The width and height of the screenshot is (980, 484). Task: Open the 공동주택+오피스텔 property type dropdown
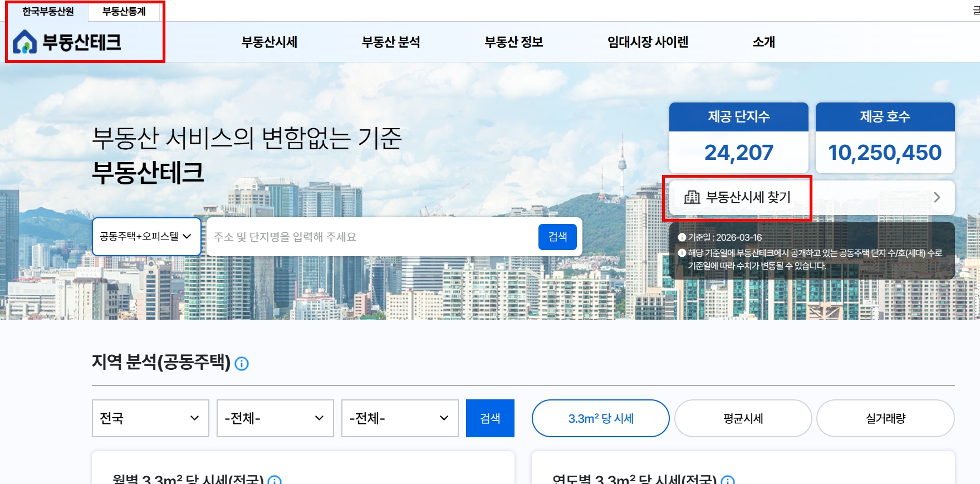coord(146,237)
